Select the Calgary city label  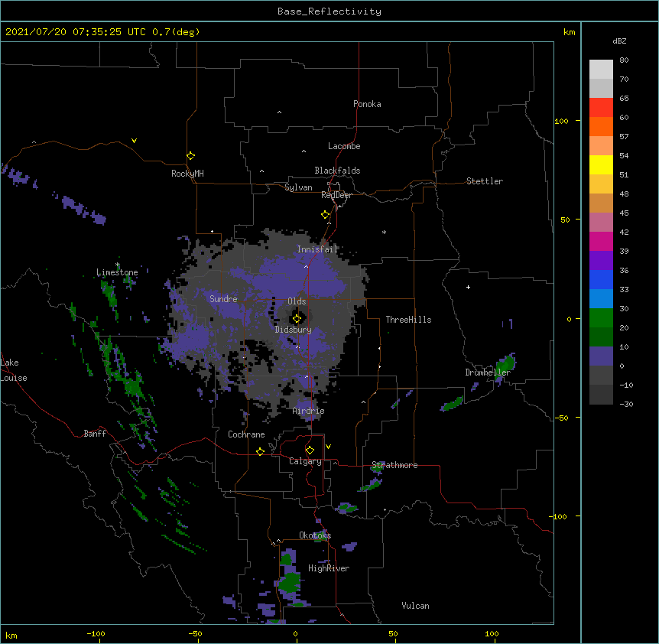[306, 461]
